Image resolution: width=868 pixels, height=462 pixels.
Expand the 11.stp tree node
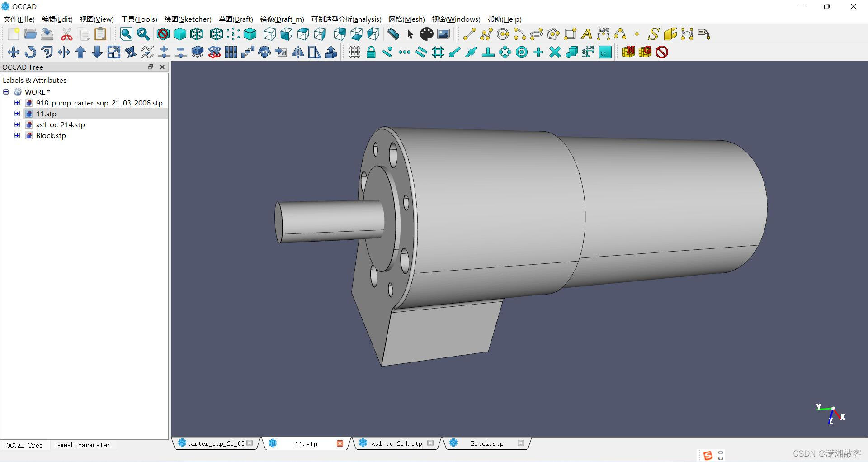17,114
